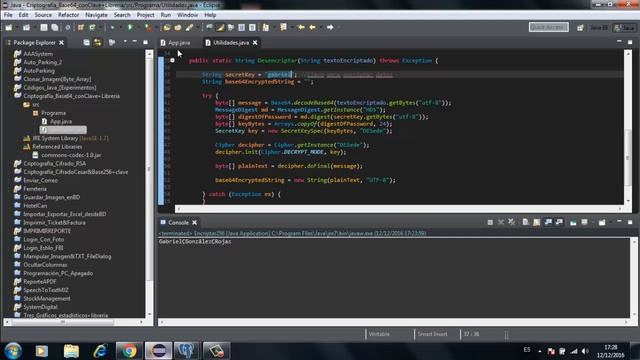
Task: Click the Save All toolbar icon
Action: (55, 27)
